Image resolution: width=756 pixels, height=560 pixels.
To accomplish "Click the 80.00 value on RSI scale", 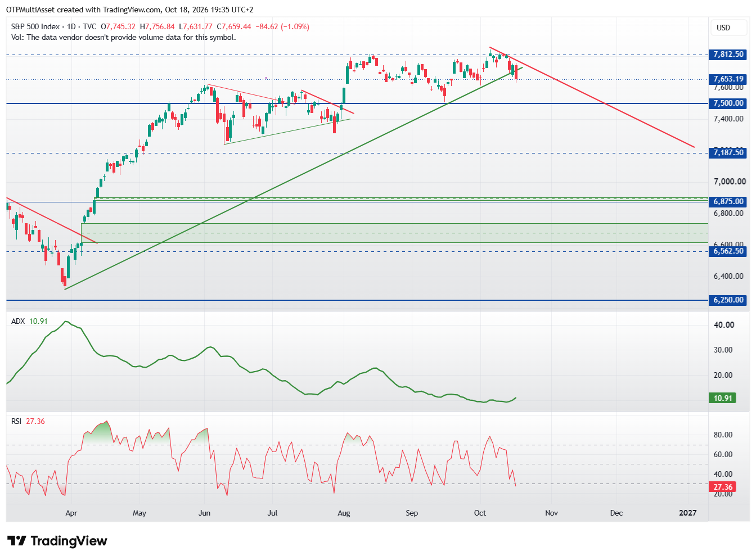I will pos(723,435).
